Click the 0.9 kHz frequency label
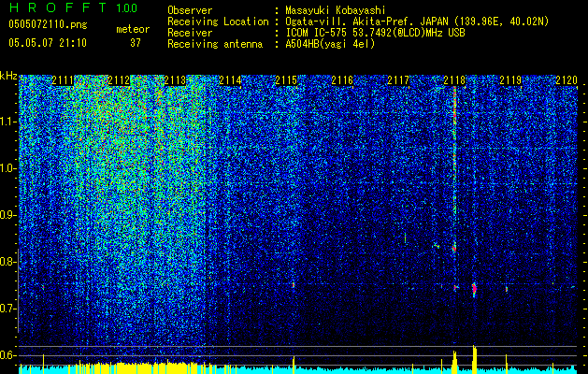 tap(8, 215)
